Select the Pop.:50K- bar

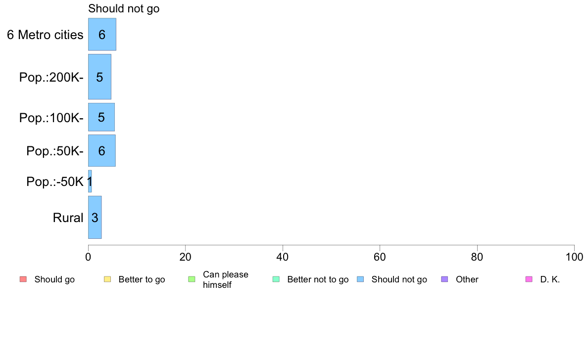[x=101, y=151]
